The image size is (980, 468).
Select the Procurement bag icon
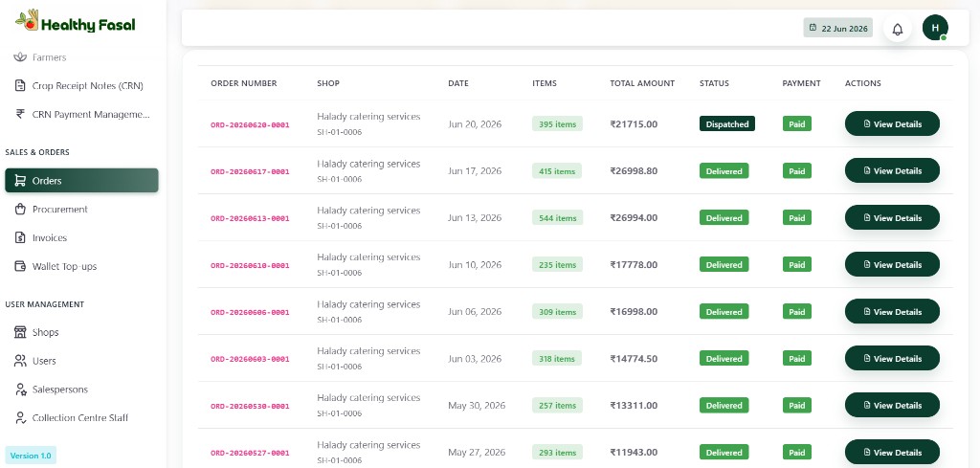tap(20, 210)
